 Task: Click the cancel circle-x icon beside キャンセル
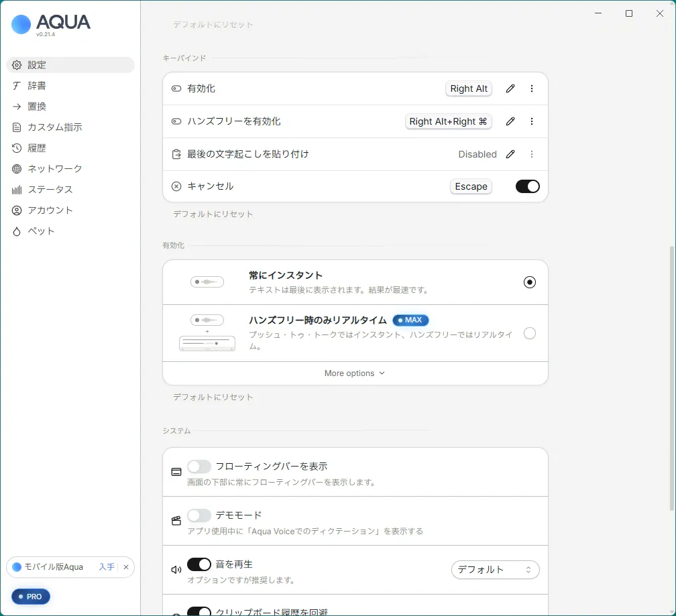click(x=176, y=186)
